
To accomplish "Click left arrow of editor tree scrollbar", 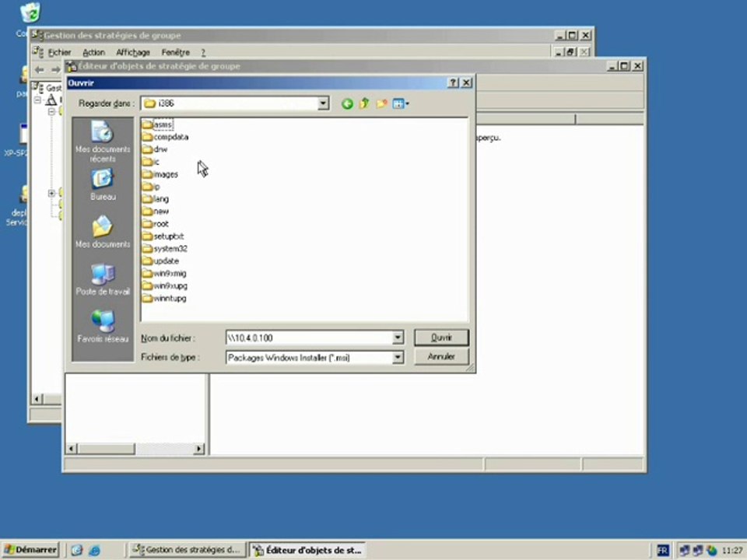I will click(72, 449).
